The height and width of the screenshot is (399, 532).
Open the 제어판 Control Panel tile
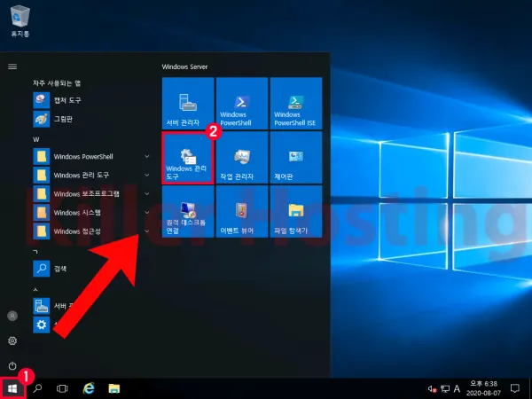296,158
